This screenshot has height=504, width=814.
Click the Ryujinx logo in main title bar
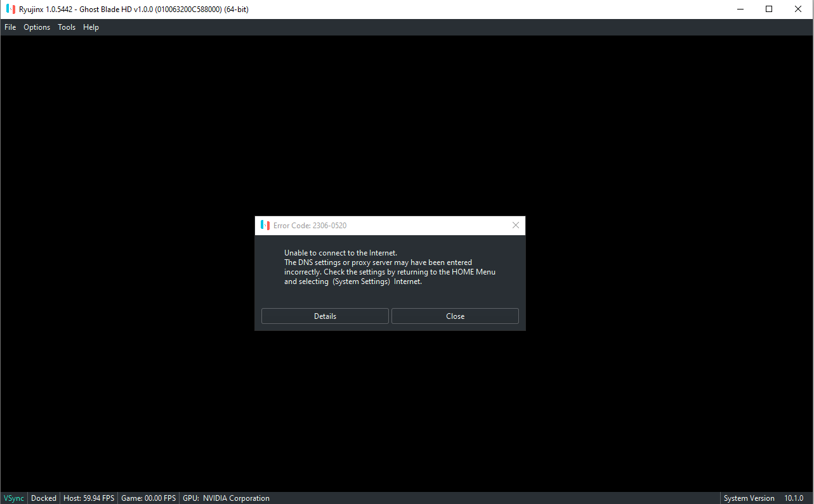[x=11, y=10]
